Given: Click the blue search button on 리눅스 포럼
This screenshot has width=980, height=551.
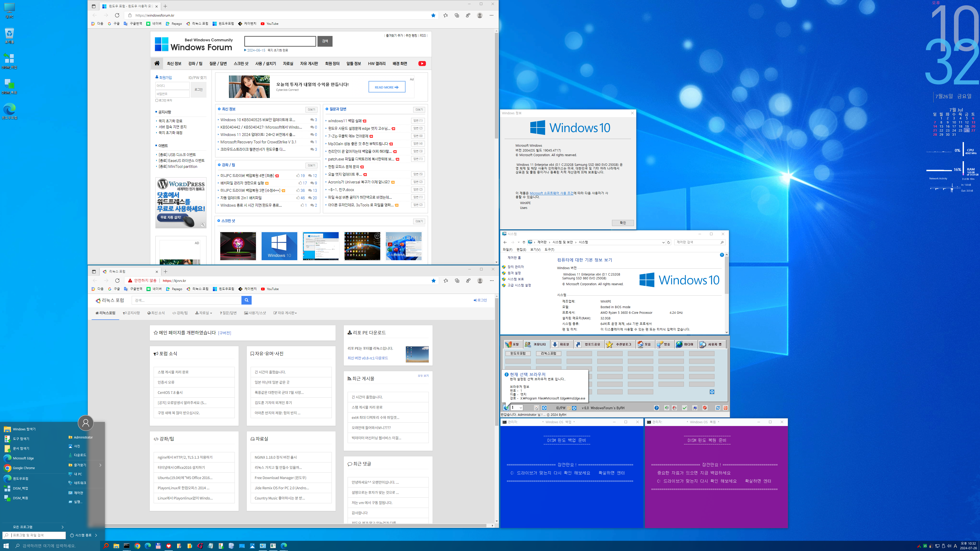Looking at the screenshot, I should [x=247, y=300].
